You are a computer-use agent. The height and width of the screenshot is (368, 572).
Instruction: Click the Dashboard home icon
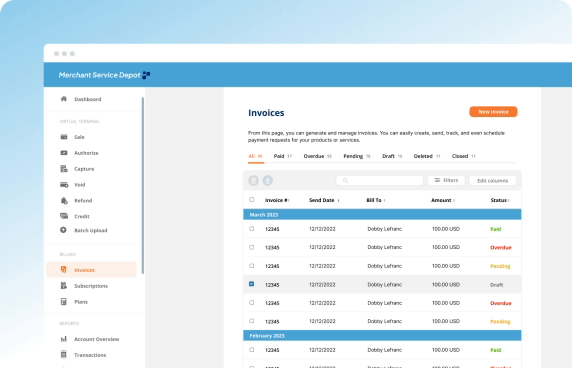click(x=64, y=99)
